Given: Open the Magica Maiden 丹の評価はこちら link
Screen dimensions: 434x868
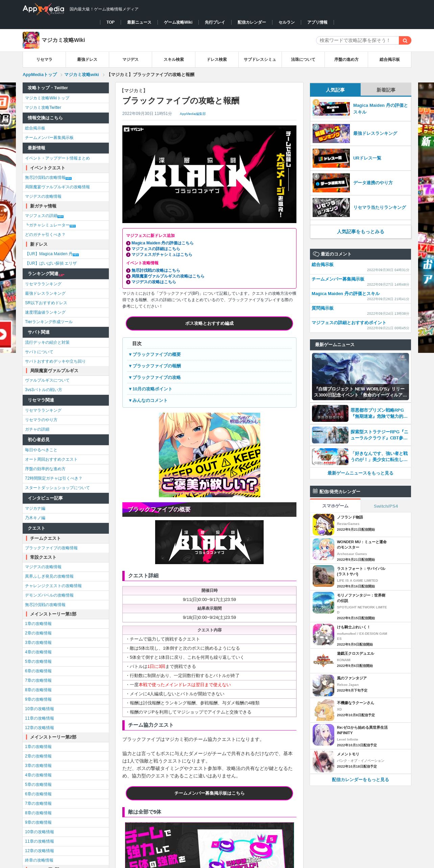Looking at the screenshot, I should coord(162,243).
